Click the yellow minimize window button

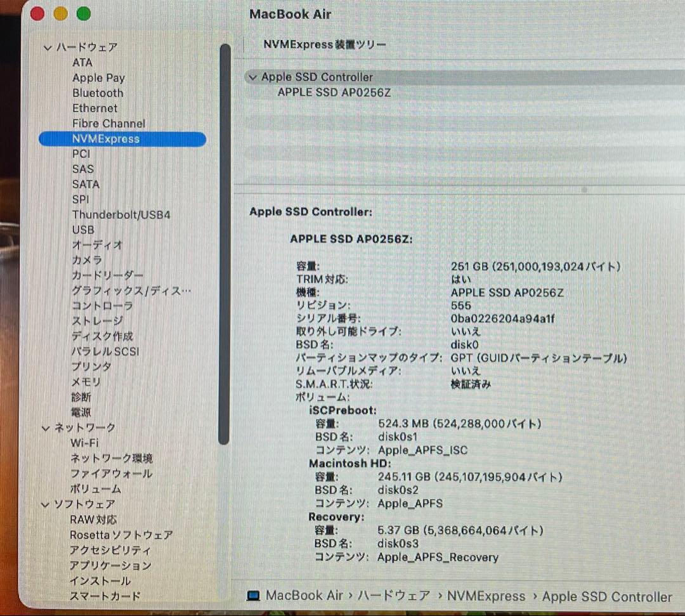point(60,13)
